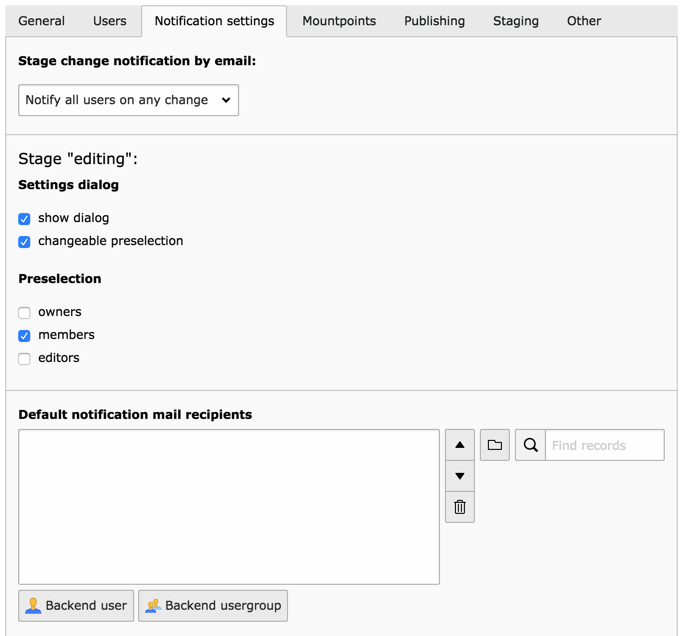Enable the owners preselection checkbox
The image size is (683, 636).
[24, 312]
